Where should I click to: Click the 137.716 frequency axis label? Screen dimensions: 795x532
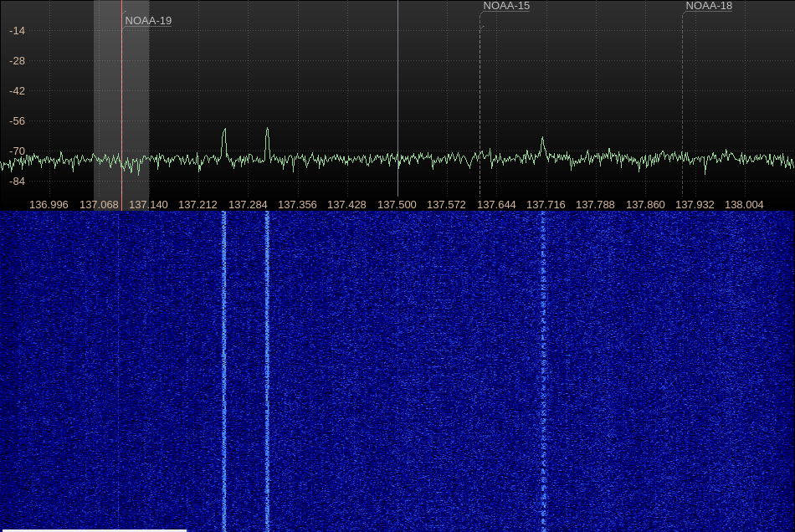tap(546, 205)
